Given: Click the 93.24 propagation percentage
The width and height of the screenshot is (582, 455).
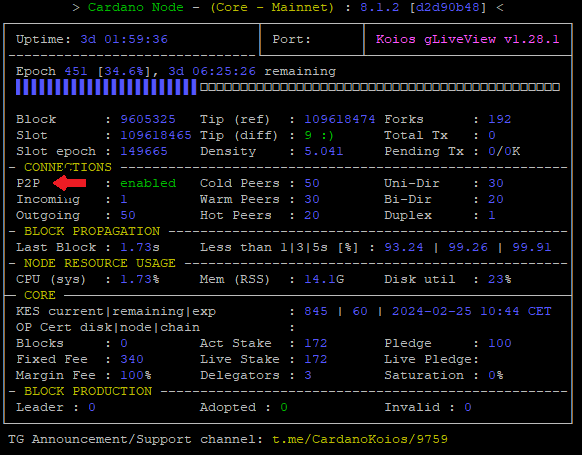Looking at the screenshot, I should click(x=403, y=247).
